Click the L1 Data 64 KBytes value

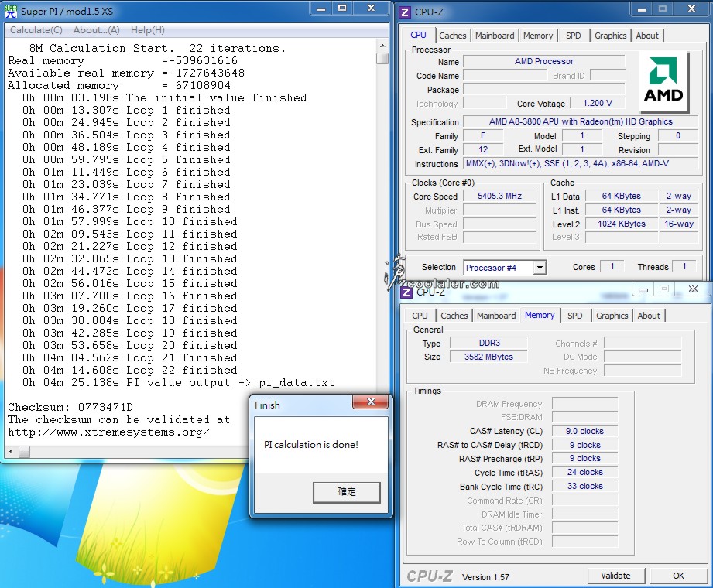pyautogui.click(x=621, y=196)
